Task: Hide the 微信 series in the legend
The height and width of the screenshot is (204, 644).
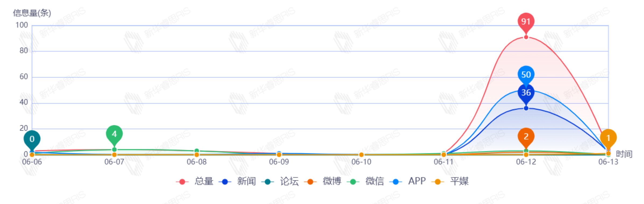Action: [x=365, y=181]
